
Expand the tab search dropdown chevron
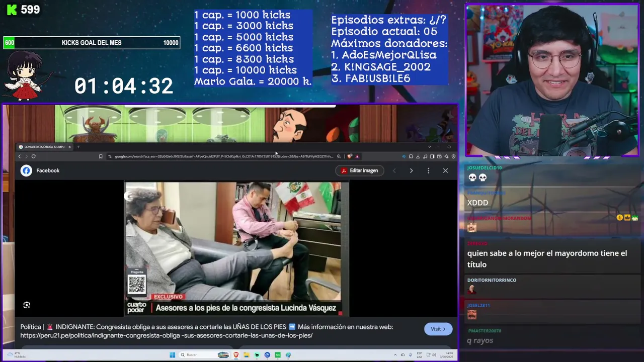tap(429, 147)
